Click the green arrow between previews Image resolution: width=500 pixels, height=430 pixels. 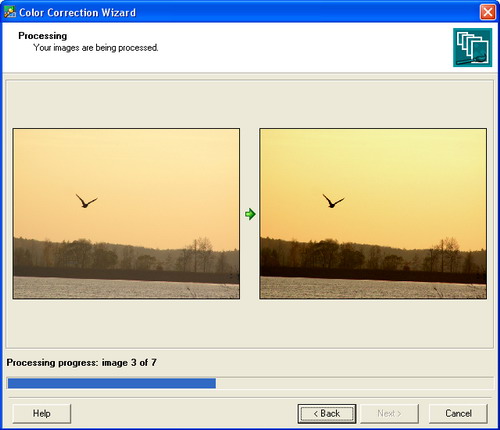(x=250, y=214)
